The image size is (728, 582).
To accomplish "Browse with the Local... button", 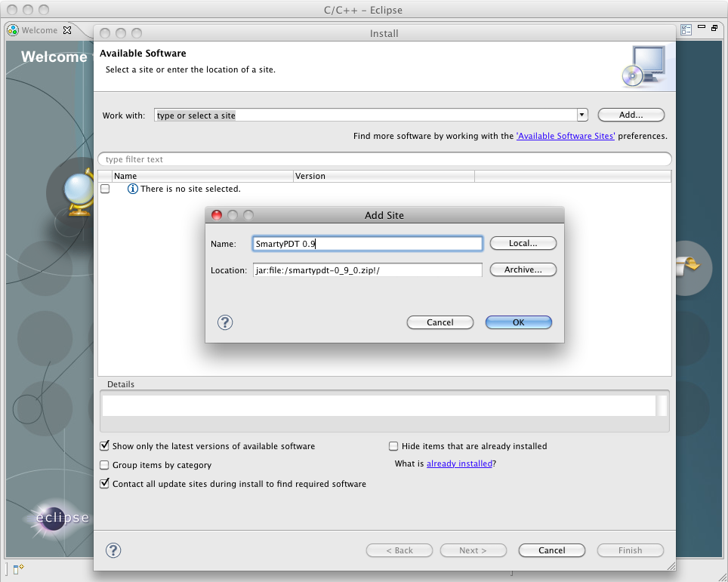I will coord(523,243).
